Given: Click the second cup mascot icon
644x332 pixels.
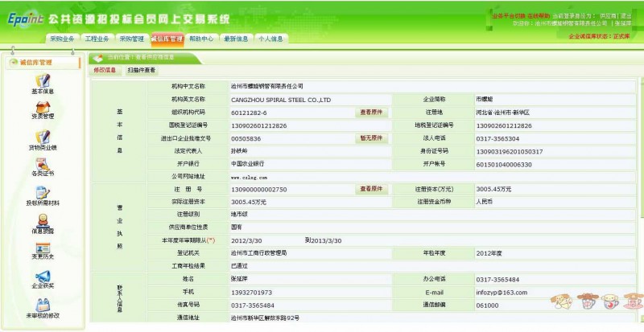Looking at the screenshot, I should (x=588, y=301).
